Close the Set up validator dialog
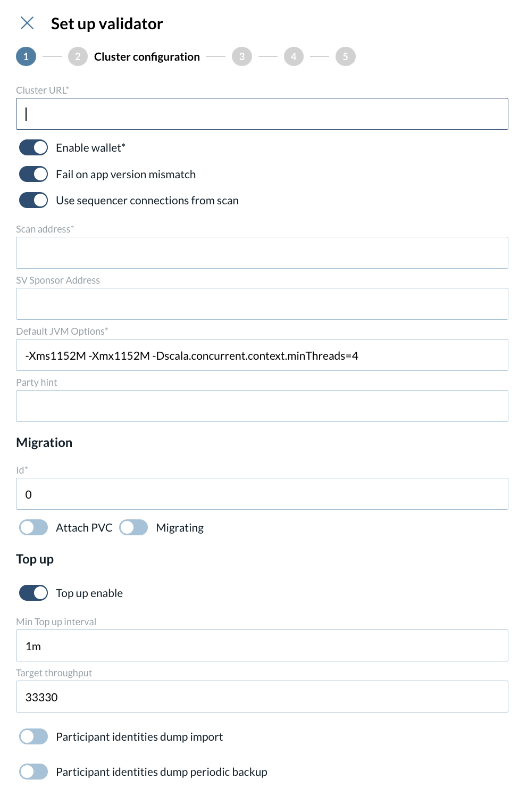 (x=27, y=23)
